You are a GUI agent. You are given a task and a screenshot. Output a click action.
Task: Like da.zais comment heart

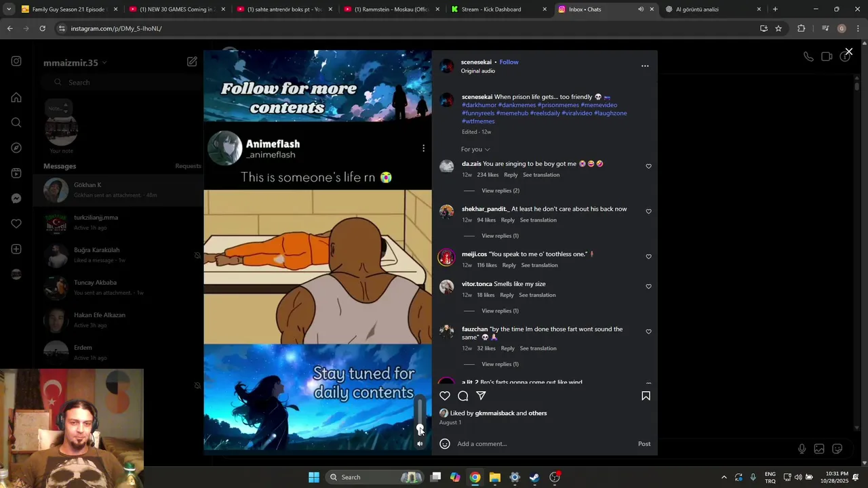[648, 166]
